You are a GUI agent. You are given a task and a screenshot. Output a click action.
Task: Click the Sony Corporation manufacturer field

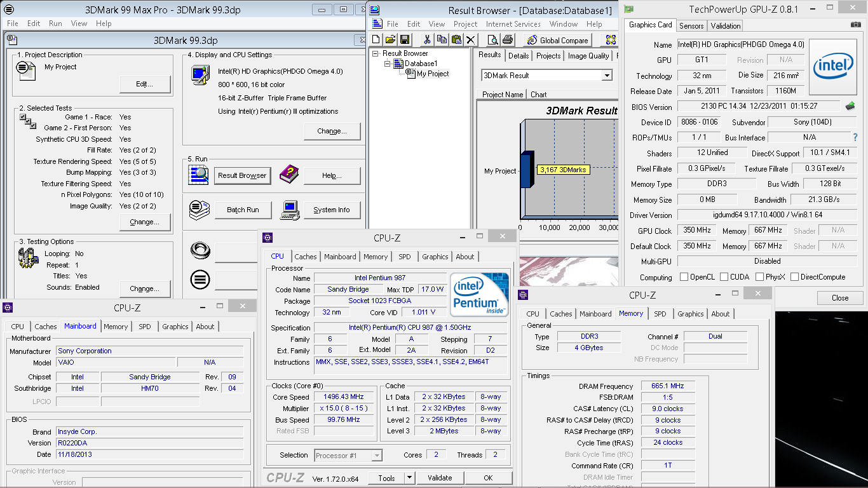pyautogui.click(x=150, y=351)
